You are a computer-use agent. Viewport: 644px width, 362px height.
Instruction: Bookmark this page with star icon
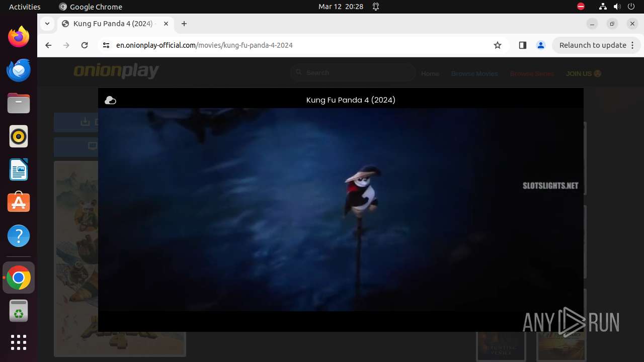(498, 45)
